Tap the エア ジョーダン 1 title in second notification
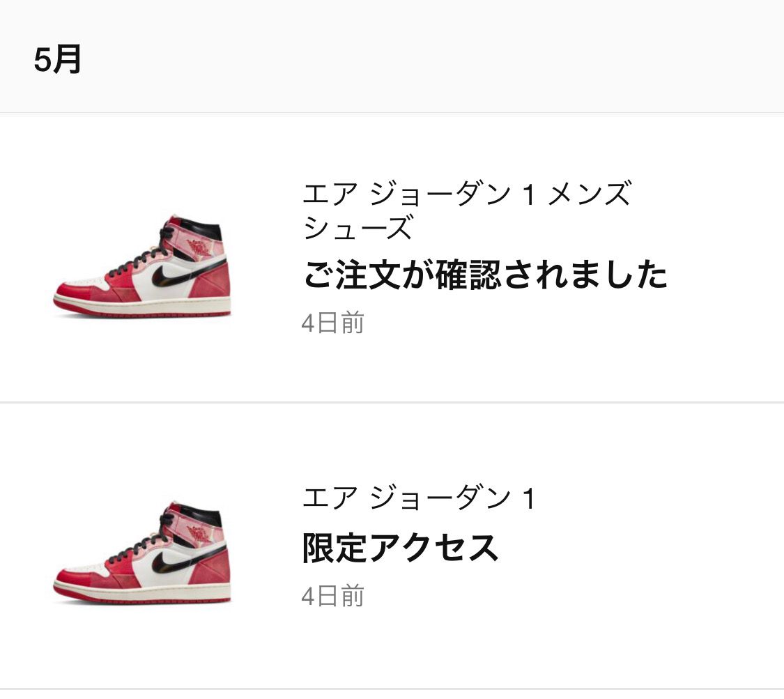This screenshot has height=699, width=784. pyautogui.click(x=419, y=498)
